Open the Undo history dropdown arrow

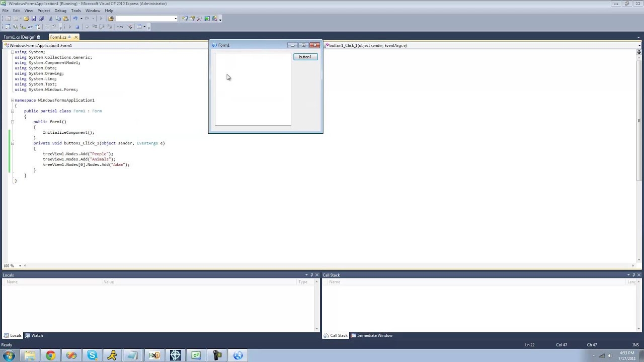(x=81, y=19)
